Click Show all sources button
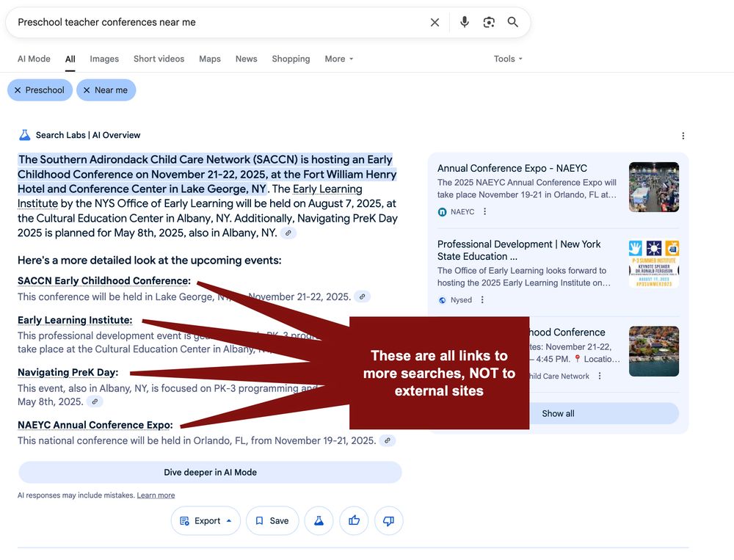Viewport: 734px width, 560px height. point(558,413)
